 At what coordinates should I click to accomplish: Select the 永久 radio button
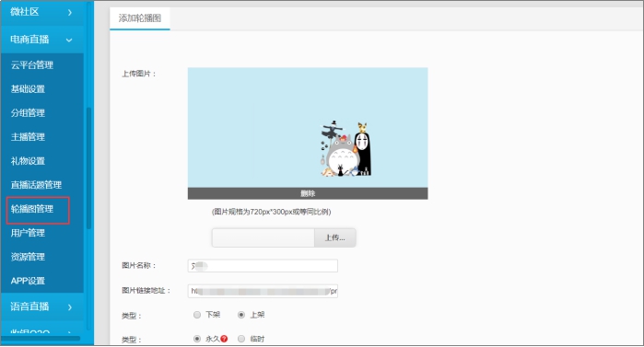pyautogui.click(x=197, y=339)
